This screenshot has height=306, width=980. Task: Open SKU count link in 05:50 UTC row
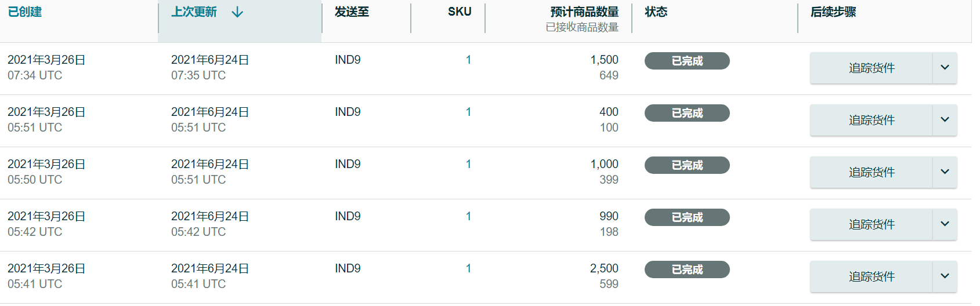[x=468, y=164]
